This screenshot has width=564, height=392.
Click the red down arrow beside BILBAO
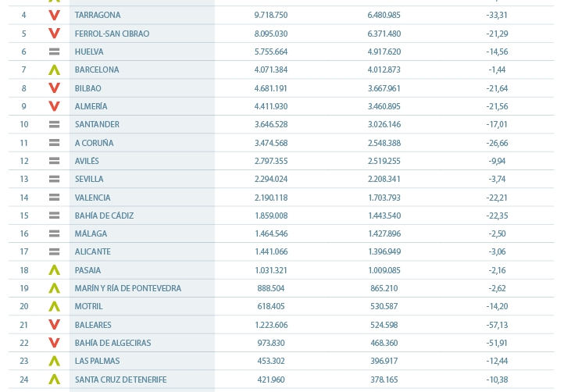click(55, 88)
